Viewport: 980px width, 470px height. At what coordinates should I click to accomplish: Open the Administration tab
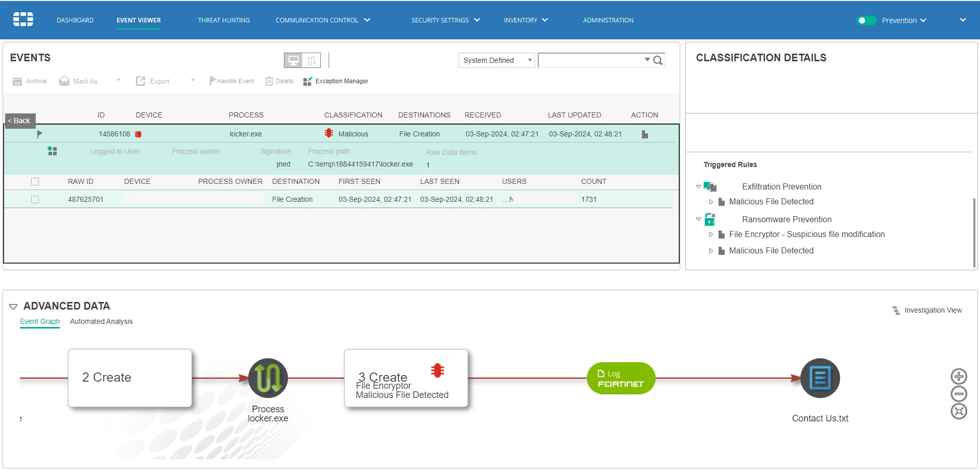608,20
